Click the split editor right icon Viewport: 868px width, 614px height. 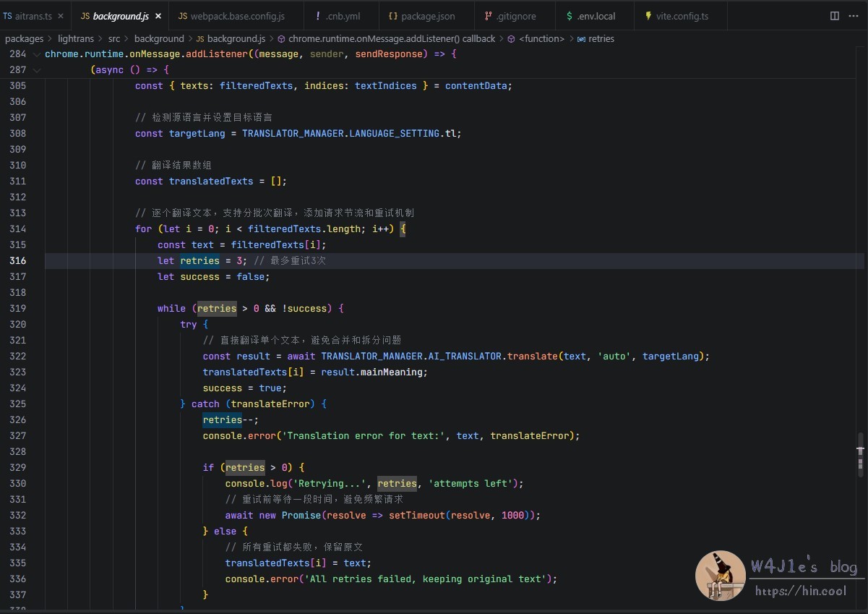(835, 16)
